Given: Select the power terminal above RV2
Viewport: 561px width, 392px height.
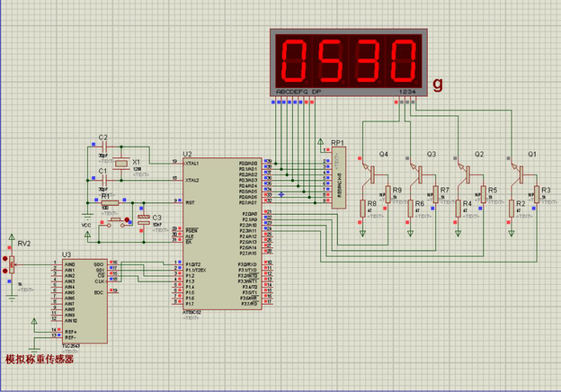Looking at the screenshot, I should point(12,237).
